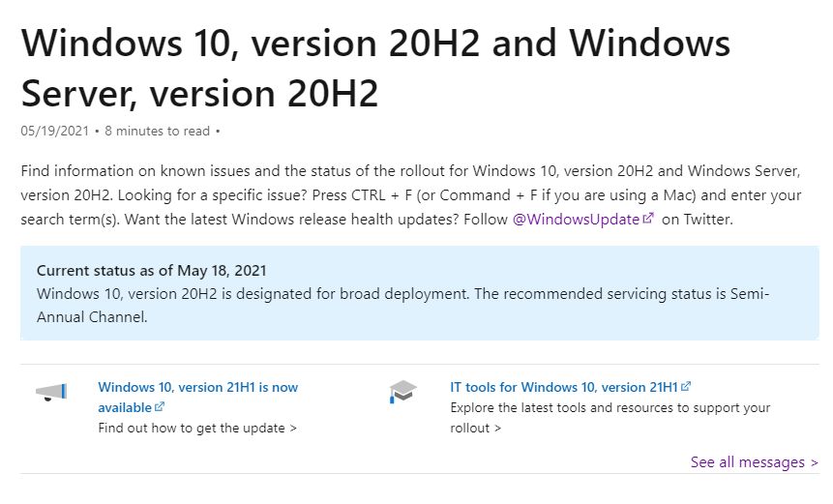The width and height of the screenshot is (833, 504).
Task: Click the blue banner's broad deployment status text
Action: tap(402, 306)
